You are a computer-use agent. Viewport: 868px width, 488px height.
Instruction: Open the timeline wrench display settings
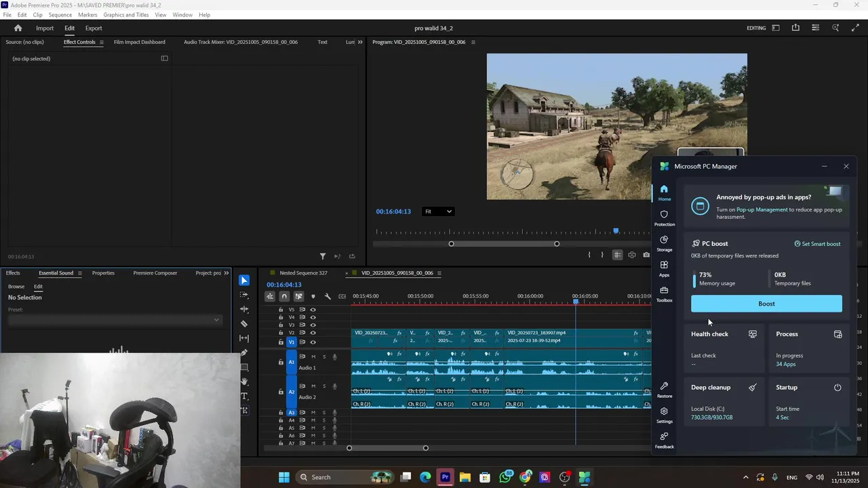click(x=328, y=296)
